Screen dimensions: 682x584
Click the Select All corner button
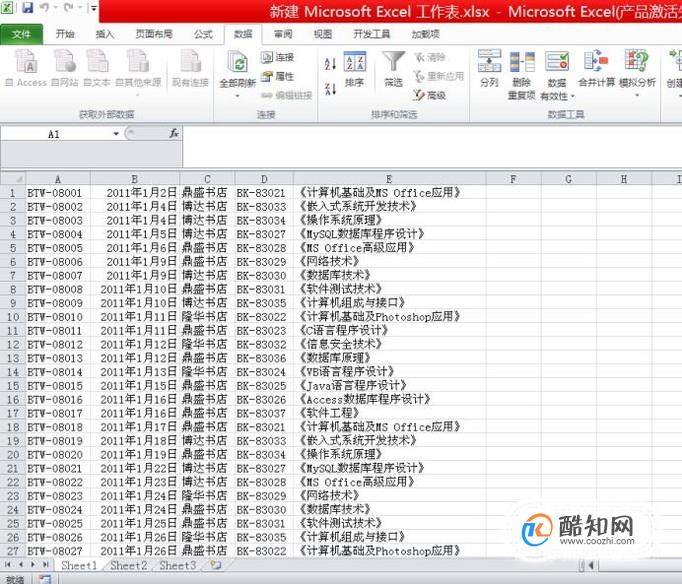pos(13,179)
